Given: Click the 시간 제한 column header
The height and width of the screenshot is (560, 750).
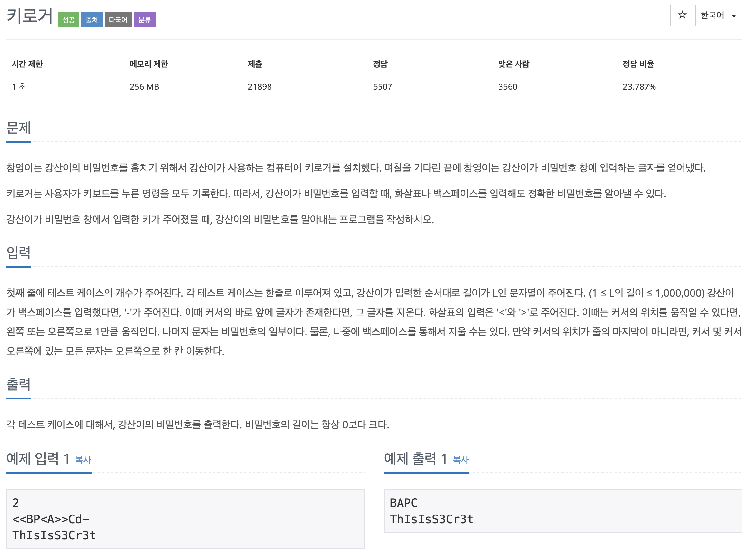Looking at the screenshot, I should coord(27,64).
